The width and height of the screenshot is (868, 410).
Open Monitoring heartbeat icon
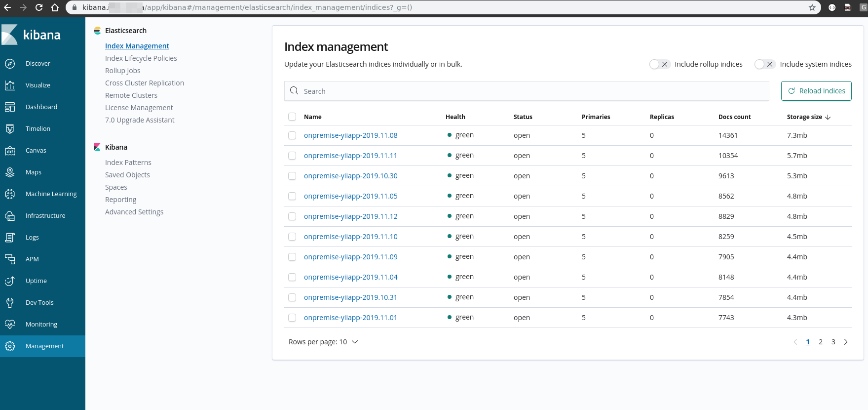click(9, 324)
